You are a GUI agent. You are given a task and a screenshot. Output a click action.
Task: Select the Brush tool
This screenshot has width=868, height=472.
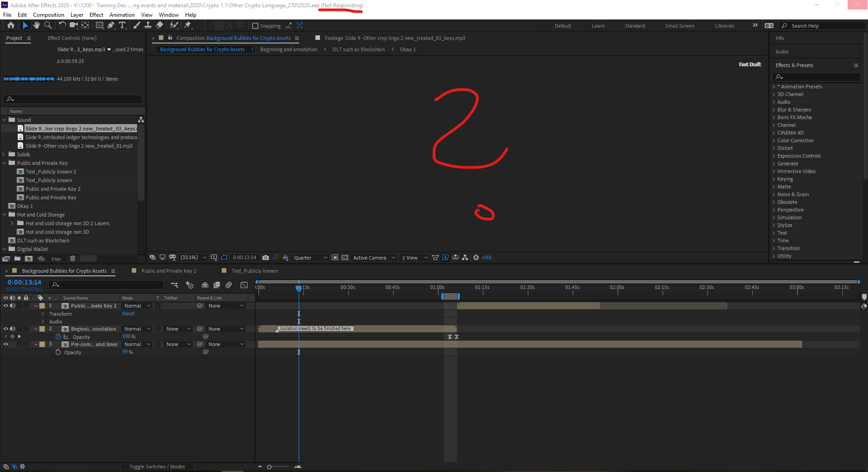coord(136,25)
